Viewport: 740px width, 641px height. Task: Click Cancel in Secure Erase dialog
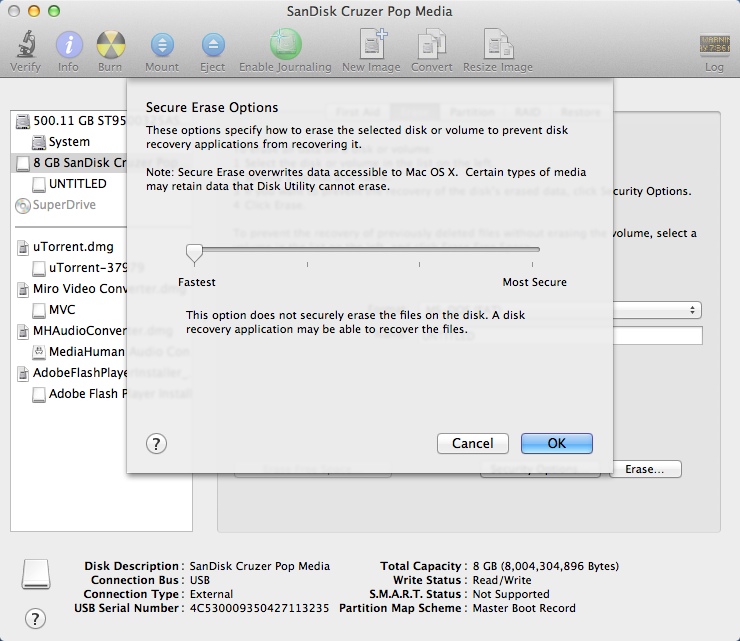point(472,443)
